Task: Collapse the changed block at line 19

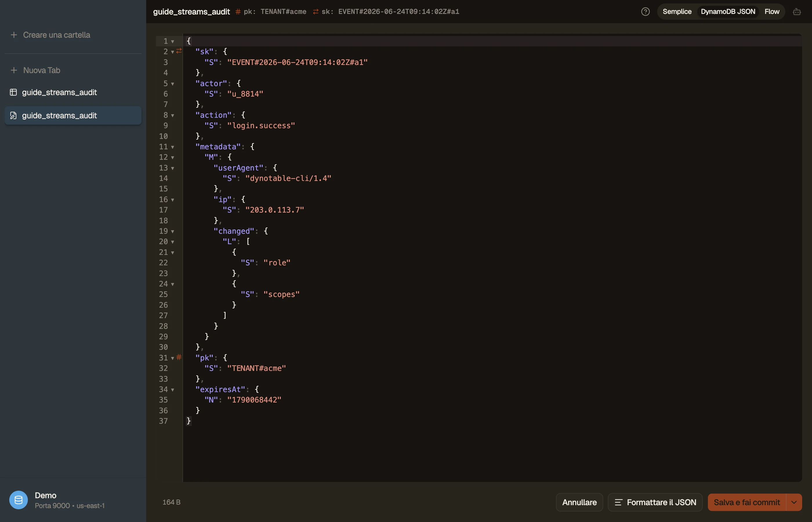Action: 173,231
